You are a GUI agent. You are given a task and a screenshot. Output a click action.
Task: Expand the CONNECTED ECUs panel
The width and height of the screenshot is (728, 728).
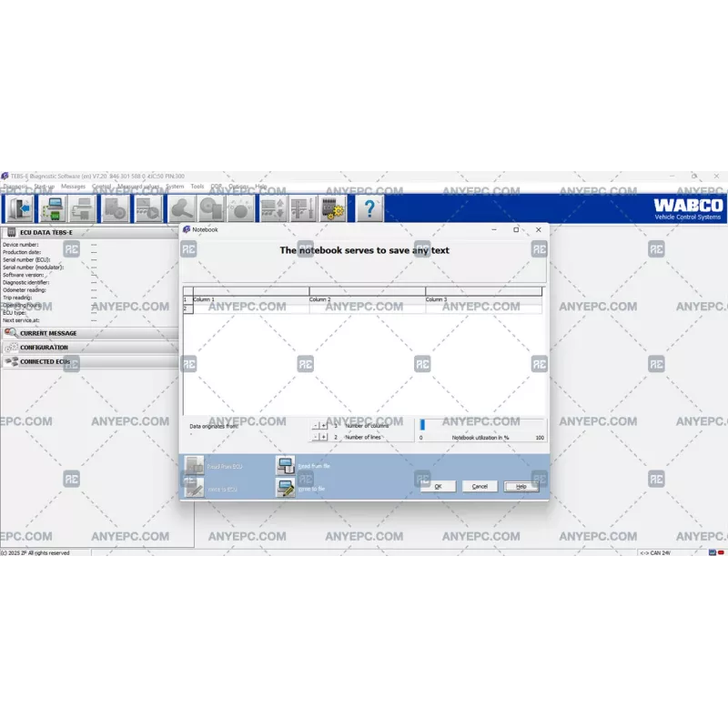[45, 361]
